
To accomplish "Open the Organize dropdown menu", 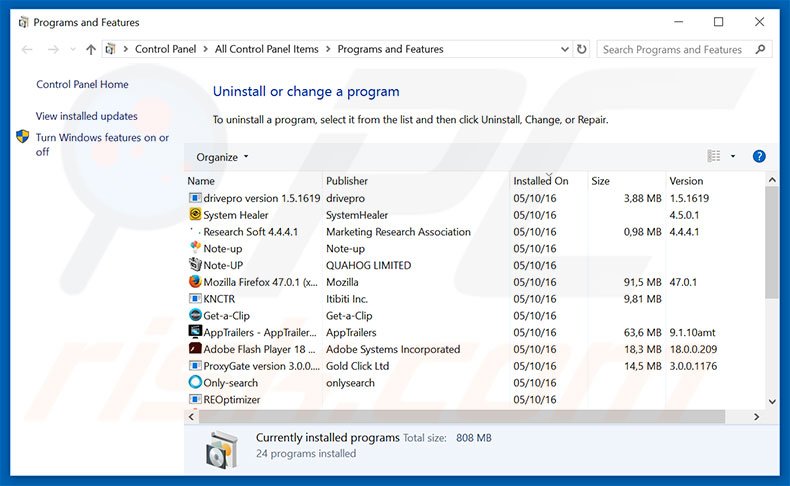I will point(223,157).
